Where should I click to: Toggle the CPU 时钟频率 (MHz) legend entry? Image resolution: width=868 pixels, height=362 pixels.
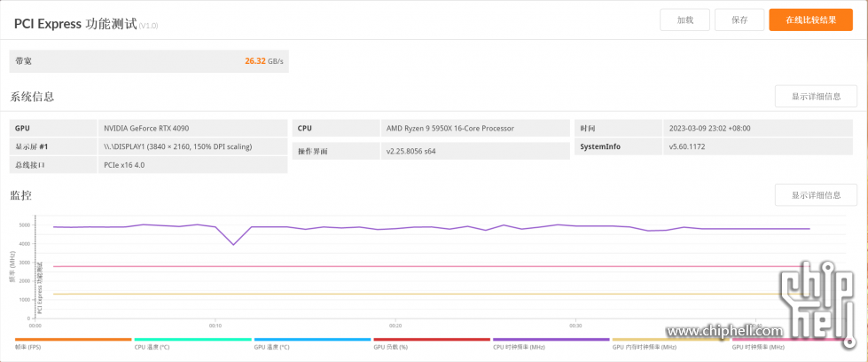tap(551, 343)
